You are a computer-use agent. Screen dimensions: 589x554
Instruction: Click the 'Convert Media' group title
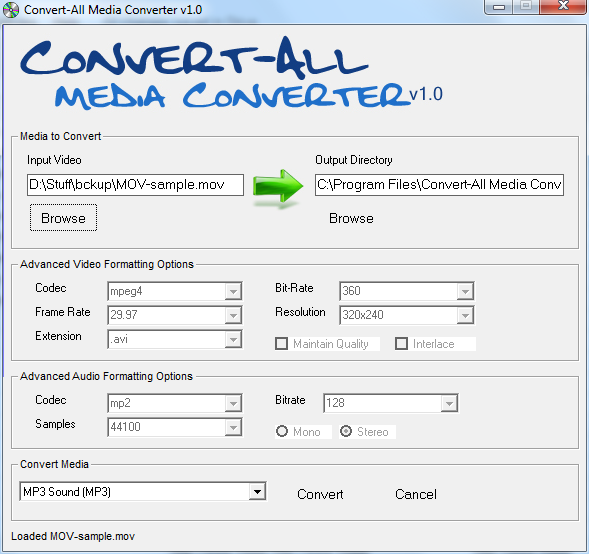pyautogui.click(x=54, y=464)
